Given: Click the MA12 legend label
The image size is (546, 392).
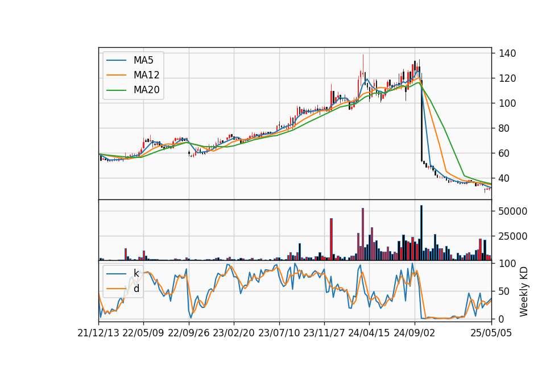Looking at the screenshot, I should coord(146,75).
